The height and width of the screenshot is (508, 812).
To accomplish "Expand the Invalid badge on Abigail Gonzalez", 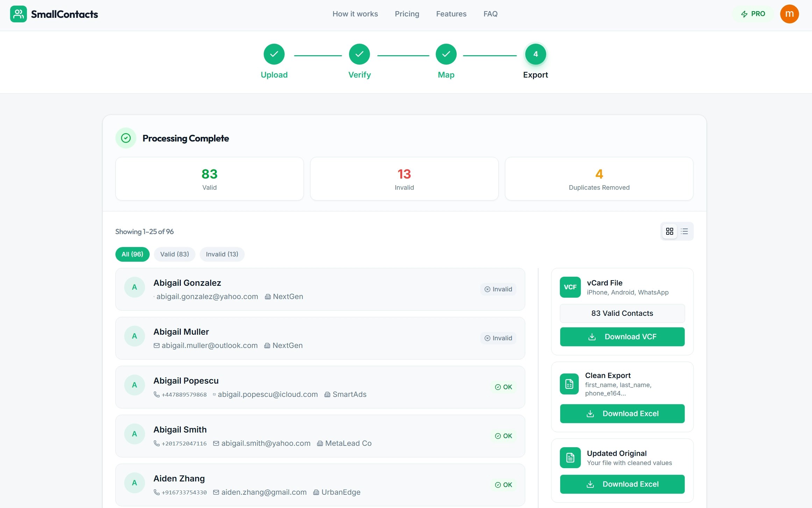I will tap(498, 289).
